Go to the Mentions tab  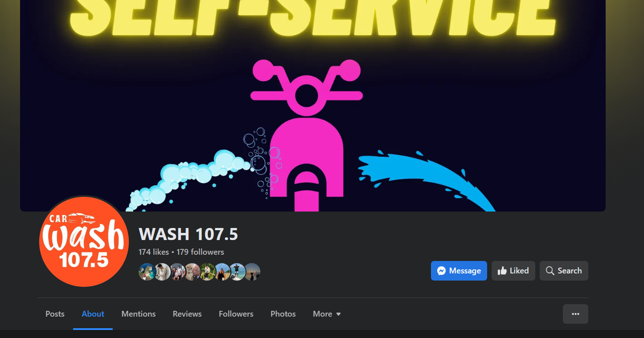(x=139, y=314)
